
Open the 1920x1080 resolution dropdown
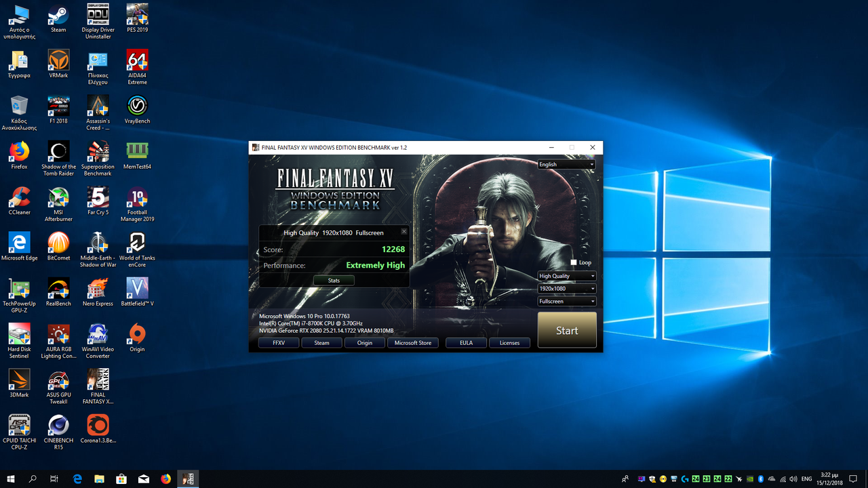click(x=567, y=288)
